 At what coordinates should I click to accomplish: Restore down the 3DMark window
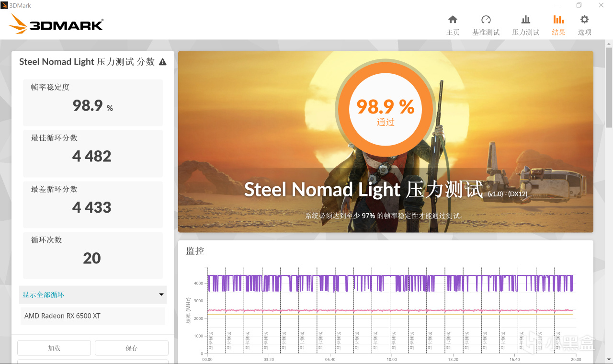pos(579,5)
